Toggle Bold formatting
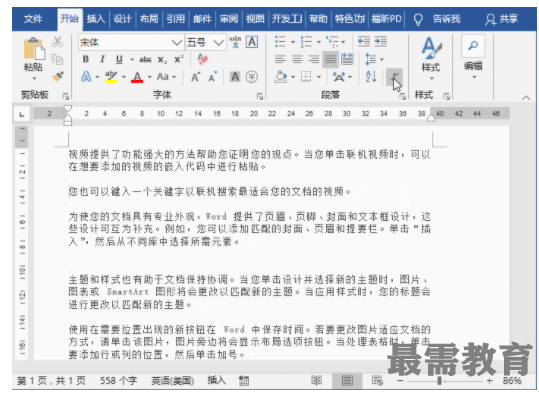 tap(86, 59)
